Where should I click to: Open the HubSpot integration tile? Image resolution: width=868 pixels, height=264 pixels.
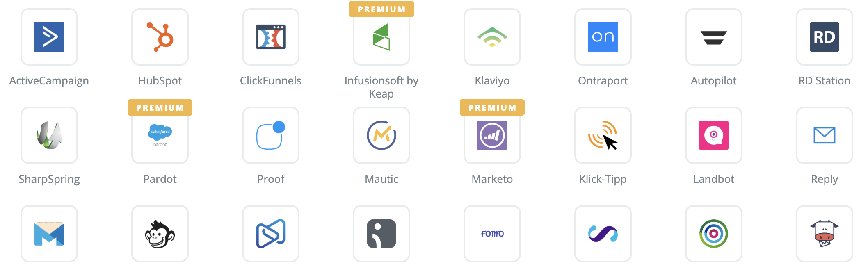tap(160, 37)
